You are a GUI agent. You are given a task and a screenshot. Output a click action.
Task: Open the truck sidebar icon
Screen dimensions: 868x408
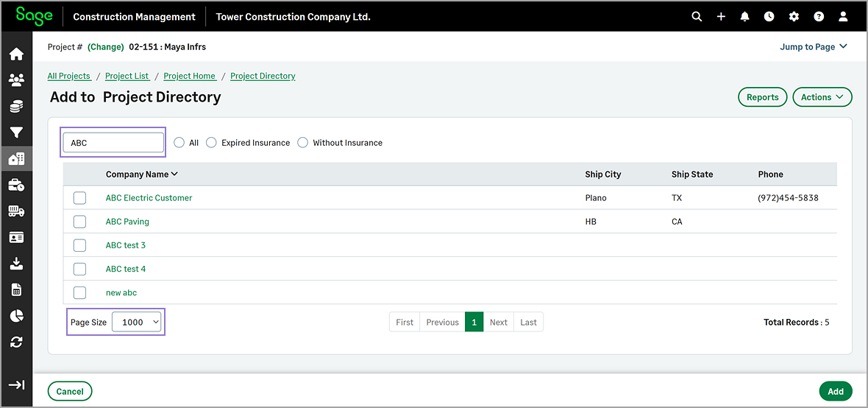point(17,211)
